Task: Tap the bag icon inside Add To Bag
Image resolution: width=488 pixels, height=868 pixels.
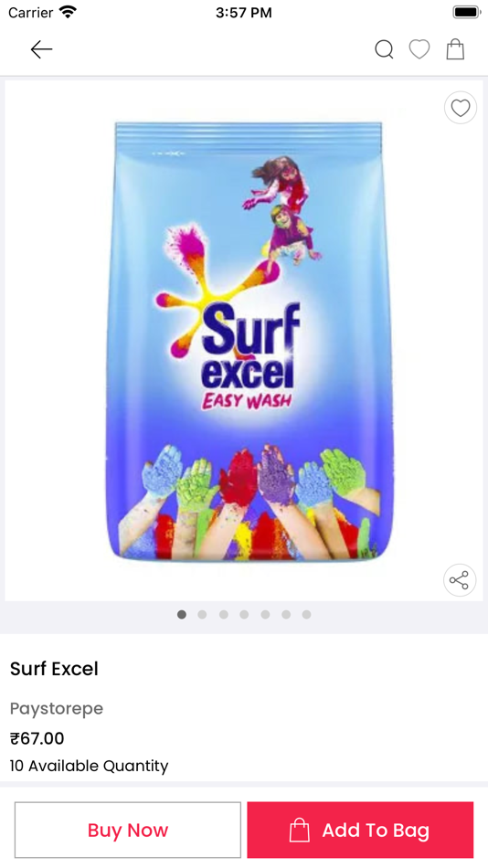Action: tap(299, 830)
